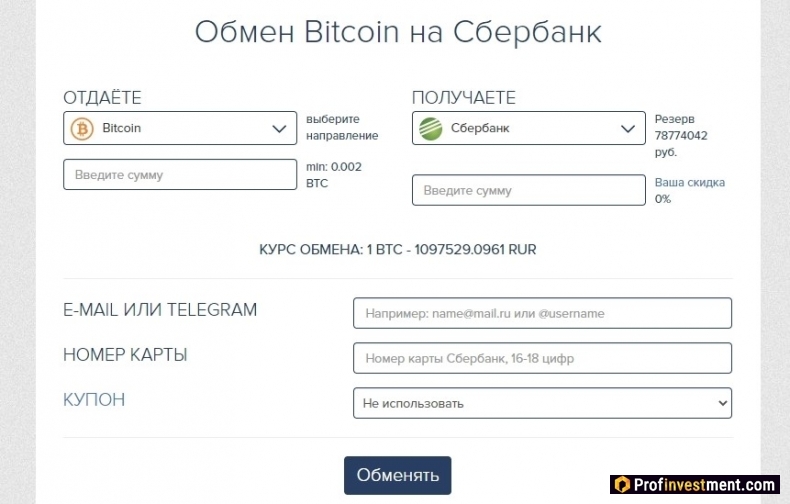The image size is (790, 504).
Task: Click the Резерв 78774042 руб. text
Action: 681,136
